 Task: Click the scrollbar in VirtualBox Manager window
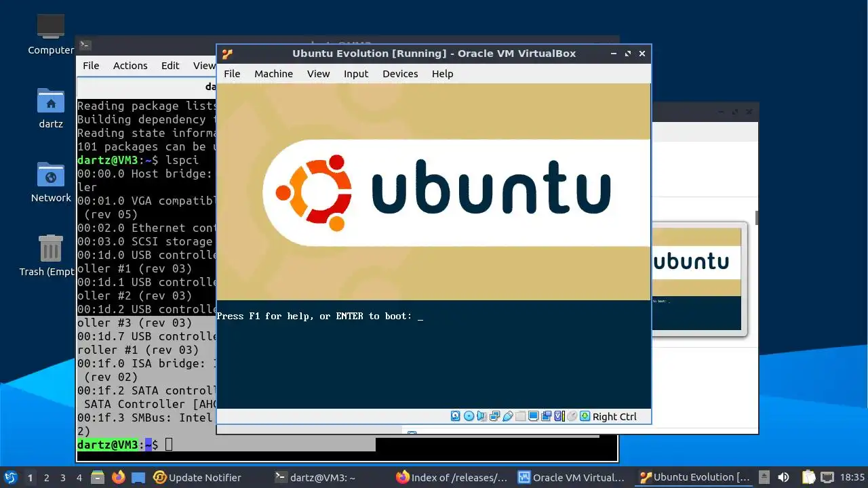(x=756, y=218)
